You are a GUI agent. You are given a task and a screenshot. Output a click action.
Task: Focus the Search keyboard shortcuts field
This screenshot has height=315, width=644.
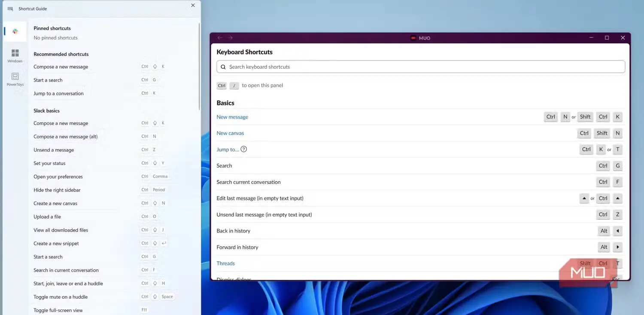(x=421, y=67)
